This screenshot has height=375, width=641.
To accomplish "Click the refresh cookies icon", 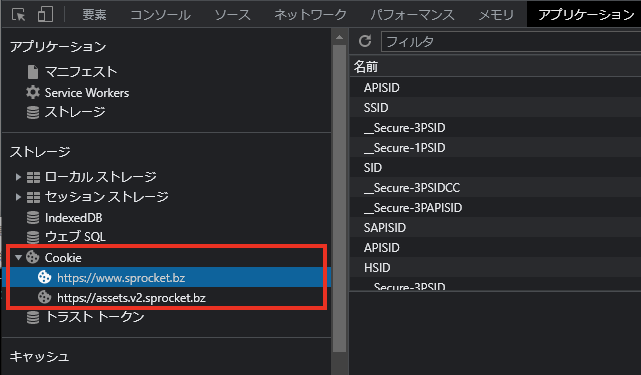I will [365, 41].
